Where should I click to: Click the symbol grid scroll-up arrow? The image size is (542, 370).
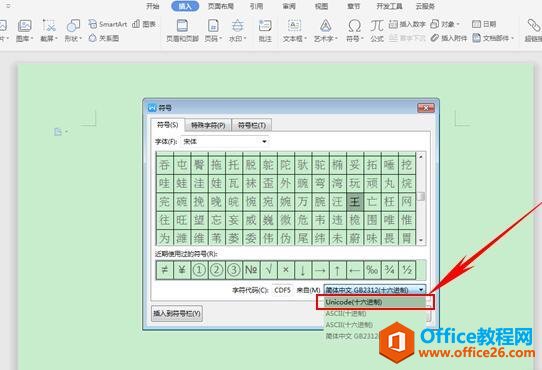pos(421,157)
